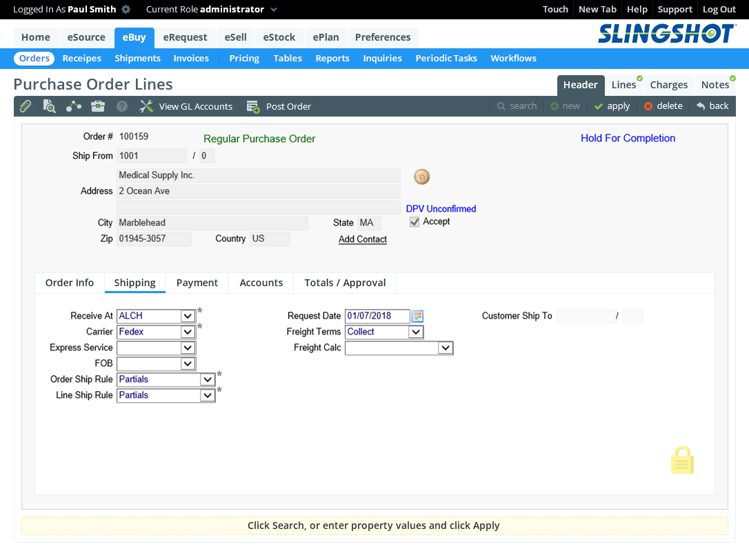
Task: Open user settings gear next to Paul Smith
Action: (126, 10)
